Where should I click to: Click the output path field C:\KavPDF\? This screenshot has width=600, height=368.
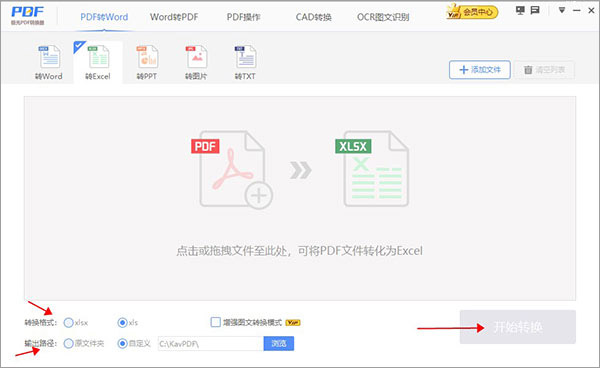[x=210, y=344]
